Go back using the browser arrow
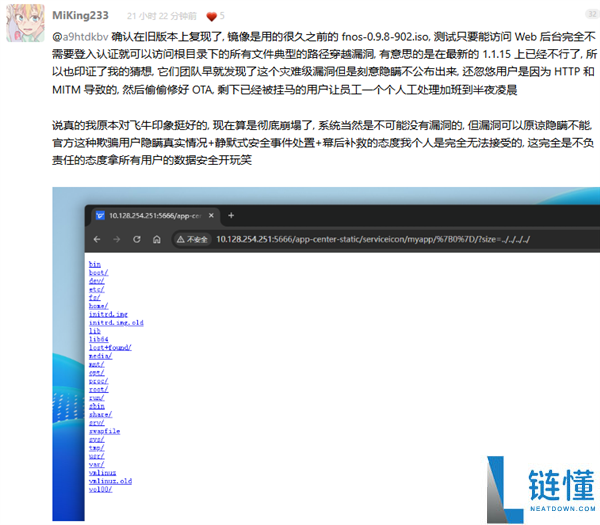The image size is (600, 525). (97, 240)
